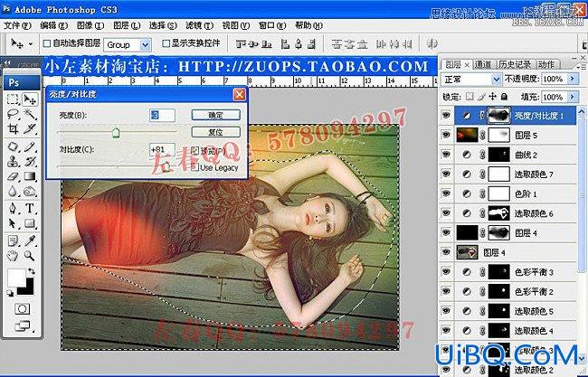This screenshot has width=588, height=377.
Task: Select the Gradient tool
Action: (x=30, y=176)
